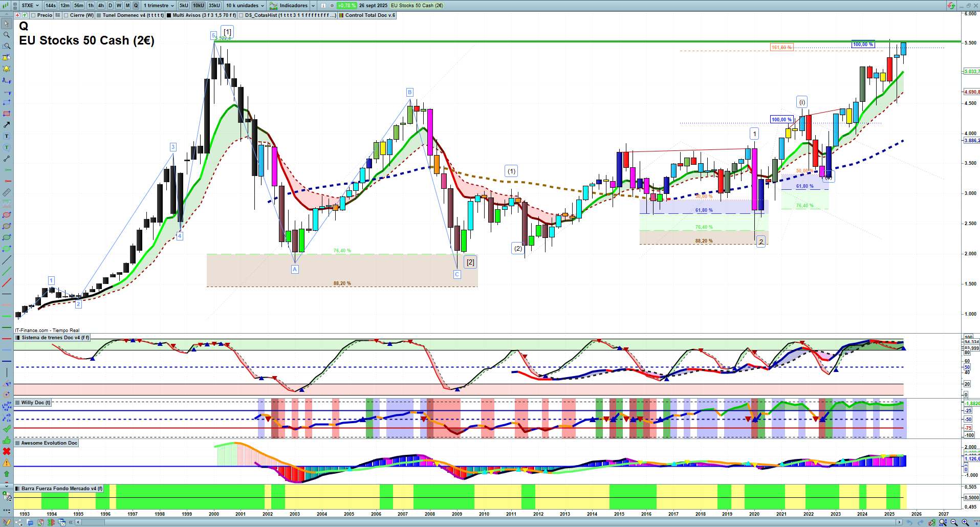Select the green diagonal line tool
The width and height of the screenshot is (980, 527).
tap(7, 271)
